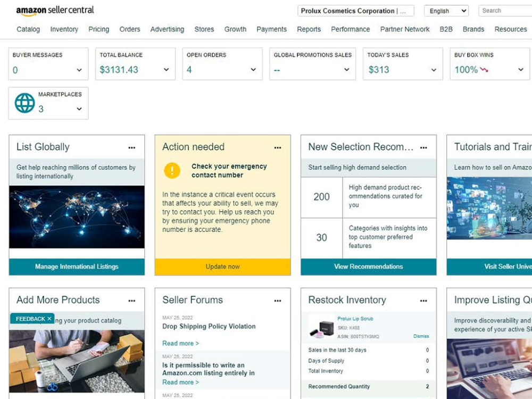This screenshot has width=532, height=399.
Task: Close the Feedback tag
Action: click(49, 319)
